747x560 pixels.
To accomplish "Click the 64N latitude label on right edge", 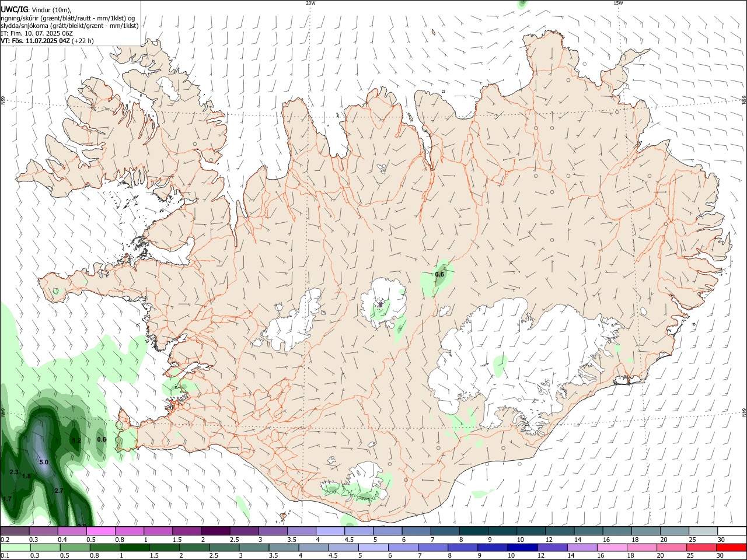I will pos(744,412).
